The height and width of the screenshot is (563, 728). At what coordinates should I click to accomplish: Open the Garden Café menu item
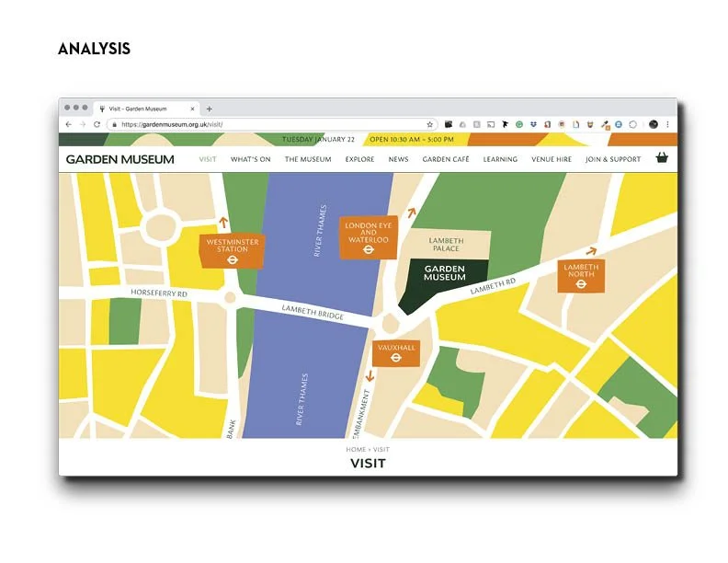point(446,159)
